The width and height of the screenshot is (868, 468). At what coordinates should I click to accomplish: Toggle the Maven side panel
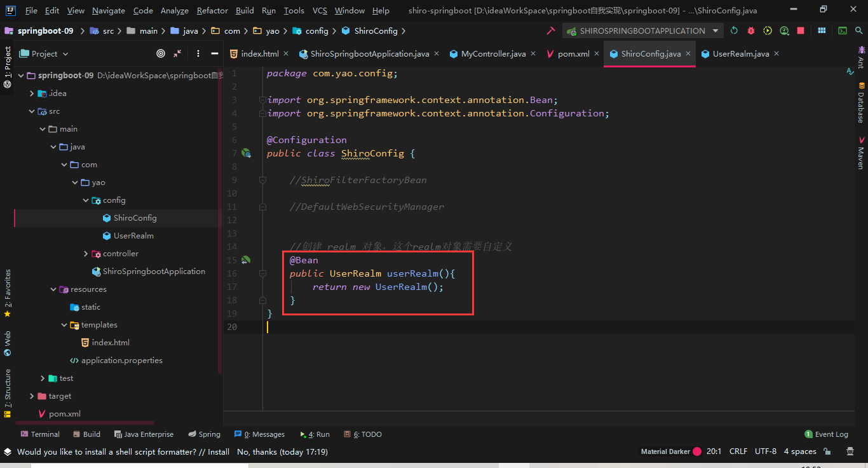pyautogui.click(x=861, y=152)
